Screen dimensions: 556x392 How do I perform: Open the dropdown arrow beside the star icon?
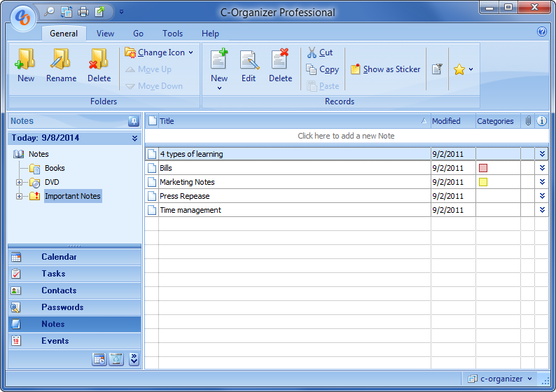[x=471, y=69]
